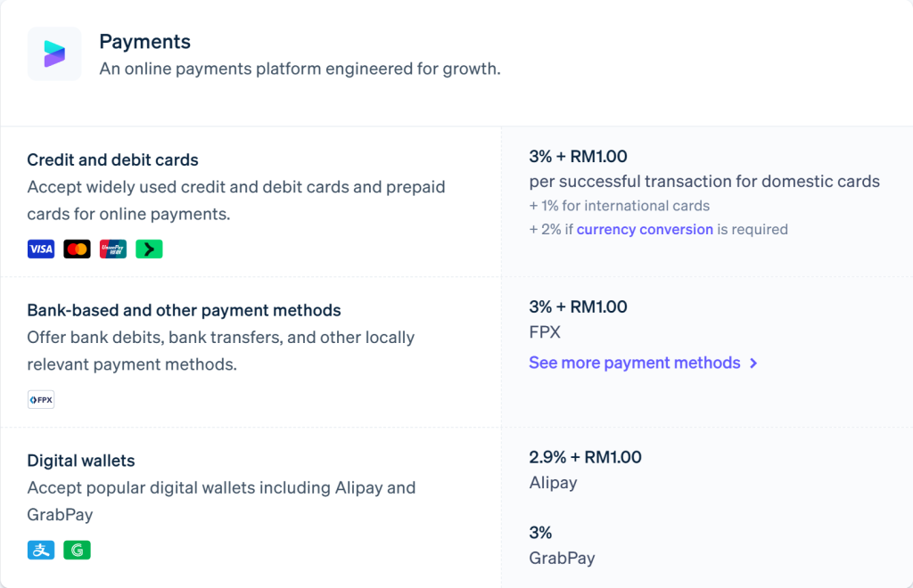Click the UnionPay card icon
The image size is (913, 588).
coord(113,249)
